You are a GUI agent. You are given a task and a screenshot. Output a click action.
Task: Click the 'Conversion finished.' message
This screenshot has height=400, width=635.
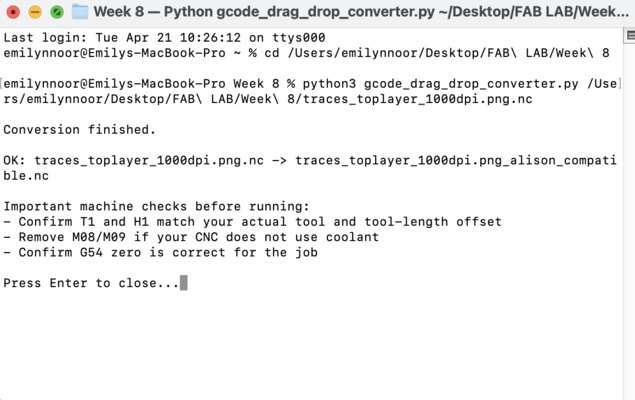(79, 129)
